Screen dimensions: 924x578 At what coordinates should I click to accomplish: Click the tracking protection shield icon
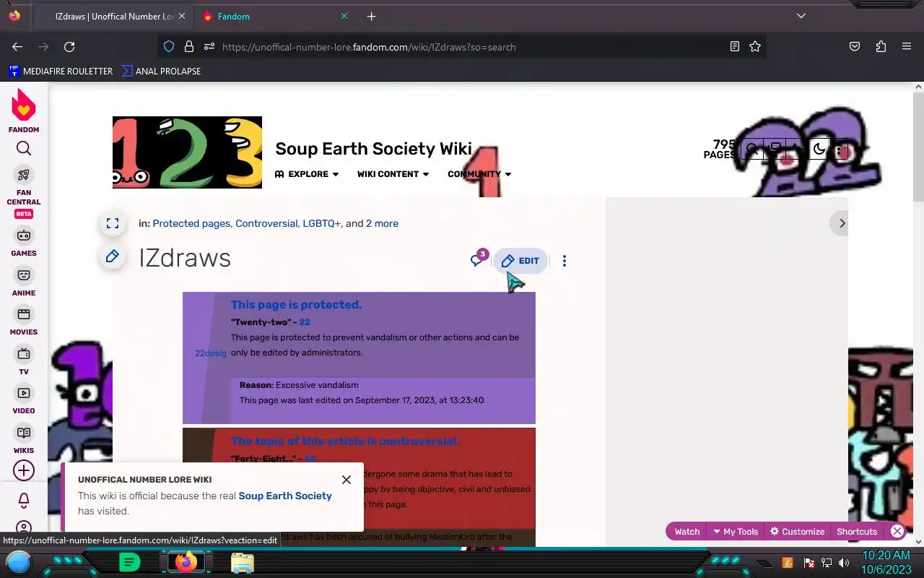169,47
